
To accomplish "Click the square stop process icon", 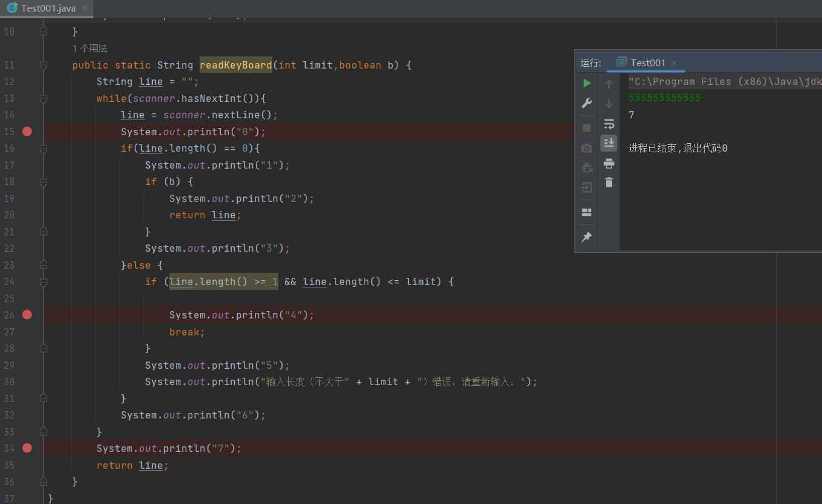I will pyautogui.click(x=587, y=128).
